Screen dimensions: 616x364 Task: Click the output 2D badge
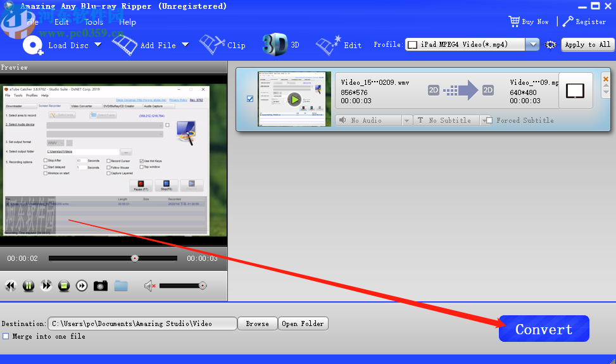coord(488,91)
